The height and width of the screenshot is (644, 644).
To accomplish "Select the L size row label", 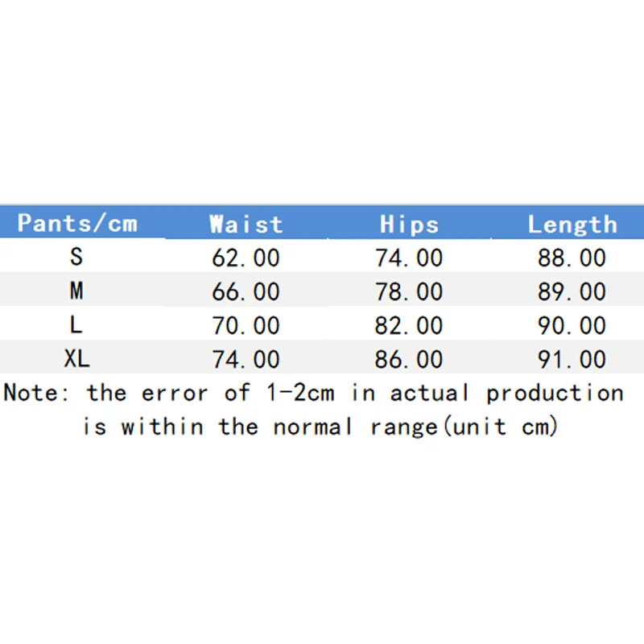I will [x=76, y=325].
